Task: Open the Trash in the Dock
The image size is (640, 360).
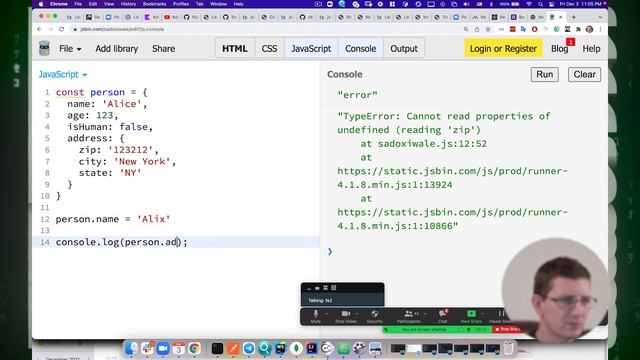Action: pos(509,348)
